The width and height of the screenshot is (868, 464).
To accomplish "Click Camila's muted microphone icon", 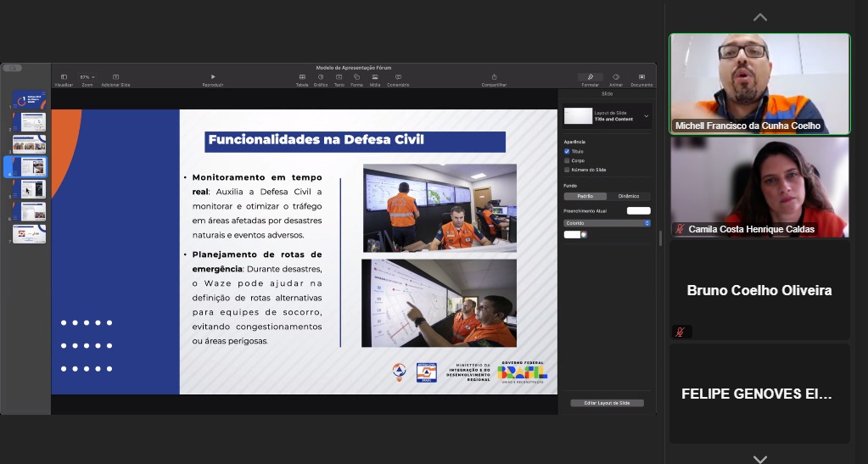I will 680,229.
